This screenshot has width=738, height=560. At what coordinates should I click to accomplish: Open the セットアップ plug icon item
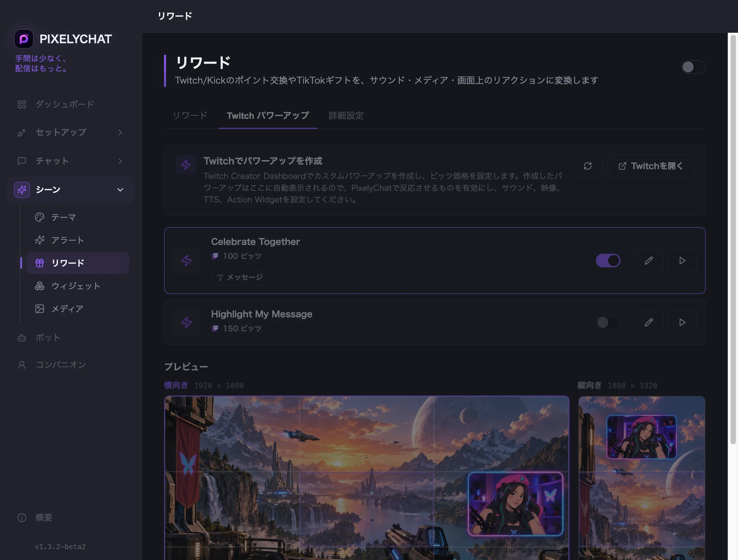(22, 132)
